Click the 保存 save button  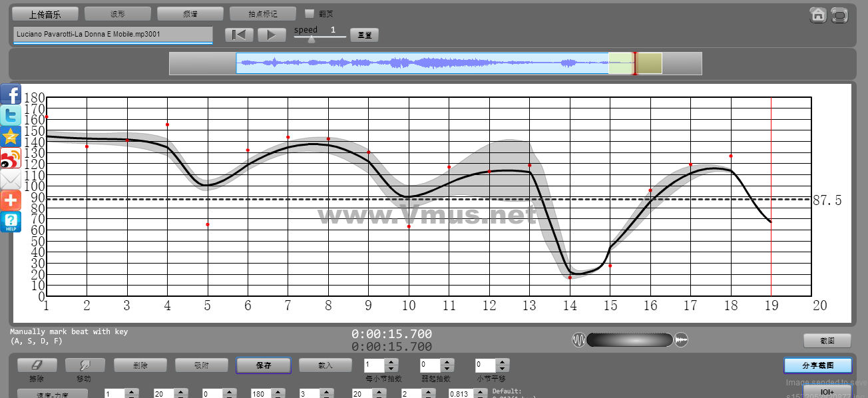click(263, 365)
